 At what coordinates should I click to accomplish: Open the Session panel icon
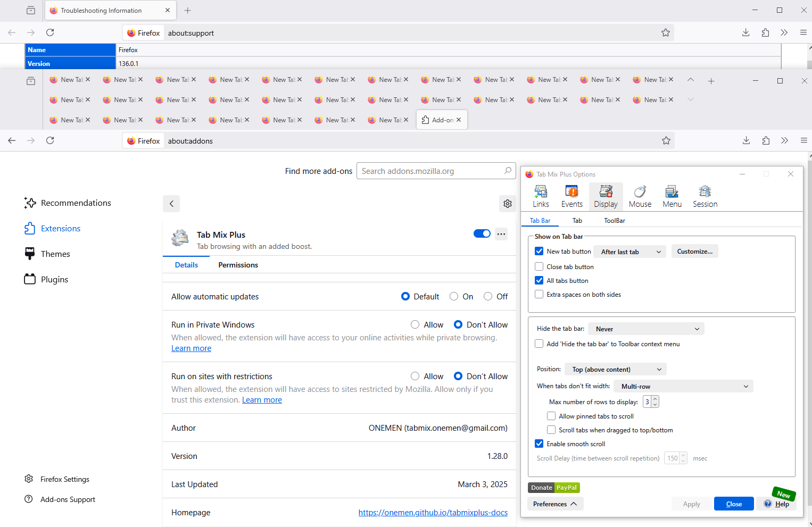pyautogui.click(x=705, y=197)
